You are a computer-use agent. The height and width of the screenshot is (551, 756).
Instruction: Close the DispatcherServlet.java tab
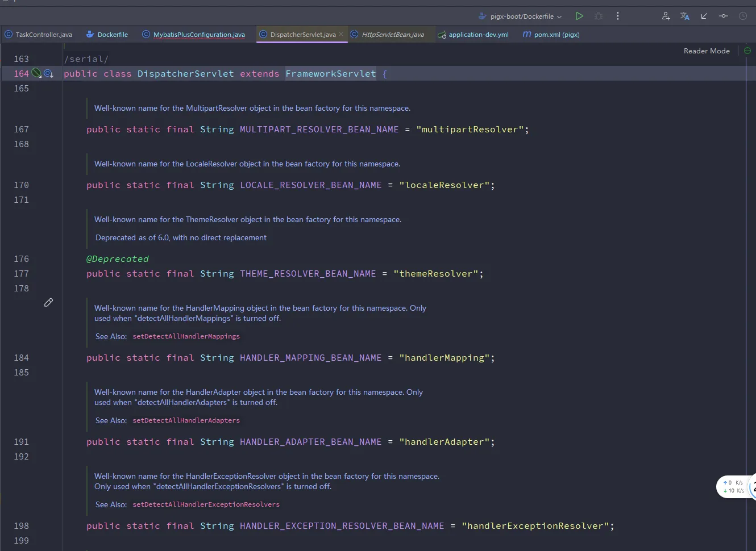pos(341,34)
